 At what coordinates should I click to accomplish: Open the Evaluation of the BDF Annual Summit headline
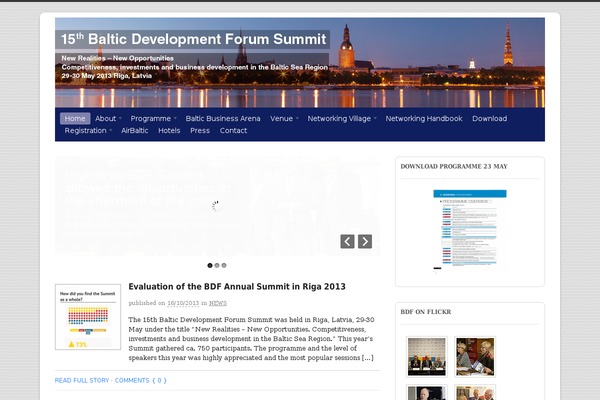click(x=237, y=287)
